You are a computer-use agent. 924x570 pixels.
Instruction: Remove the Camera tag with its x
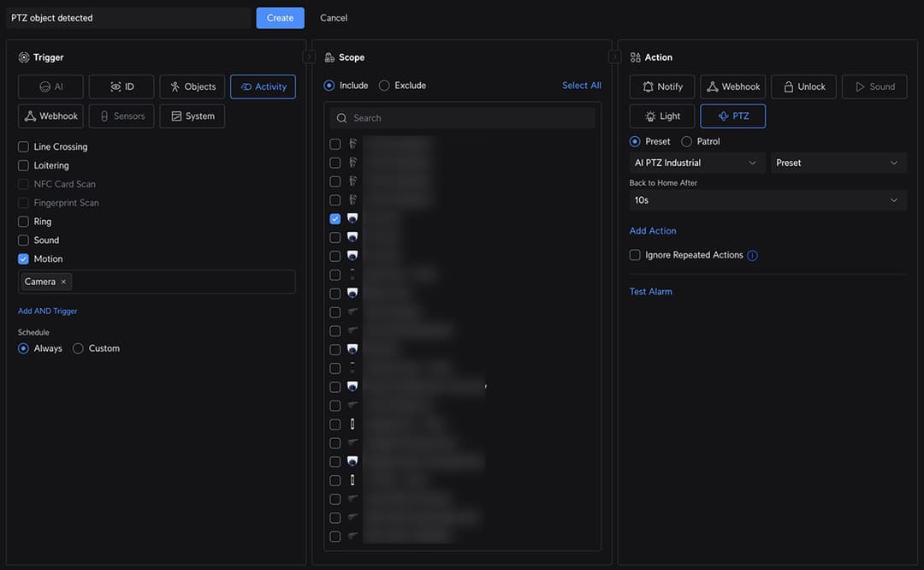63,282
